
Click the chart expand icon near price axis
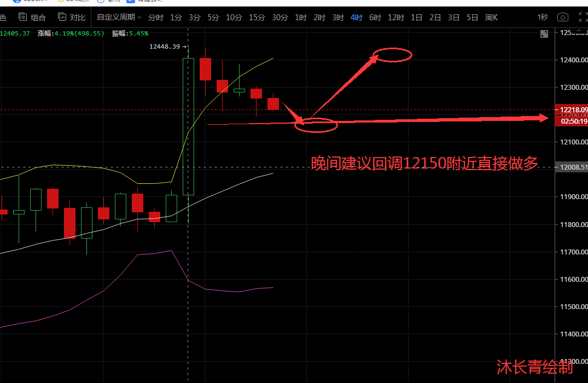tap(544, 34)
